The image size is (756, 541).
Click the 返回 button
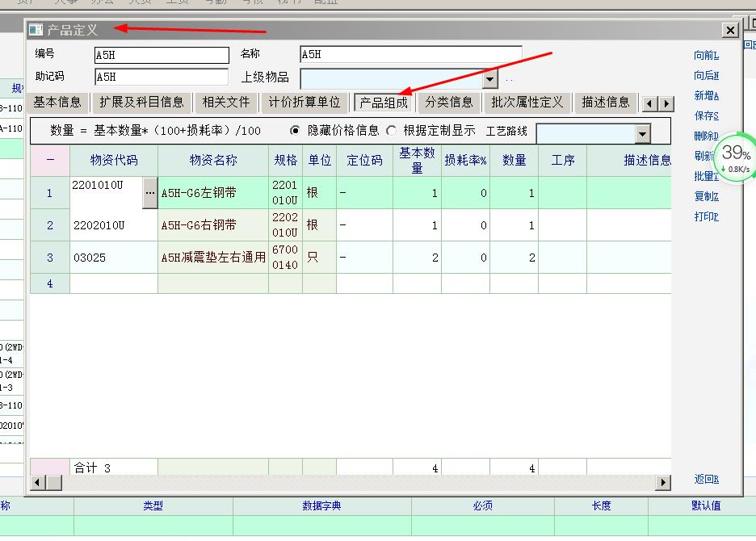706,479
